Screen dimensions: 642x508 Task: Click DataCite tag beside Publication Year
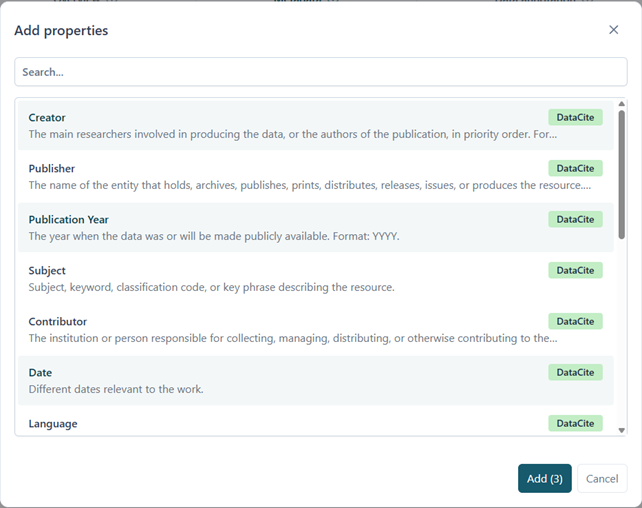[575, 220]
